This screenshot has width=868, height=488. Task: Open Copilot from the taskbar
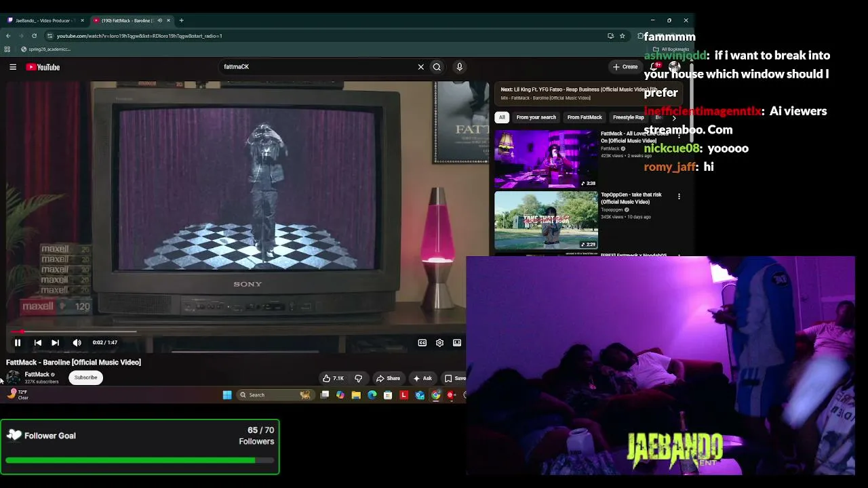(340, 395)
